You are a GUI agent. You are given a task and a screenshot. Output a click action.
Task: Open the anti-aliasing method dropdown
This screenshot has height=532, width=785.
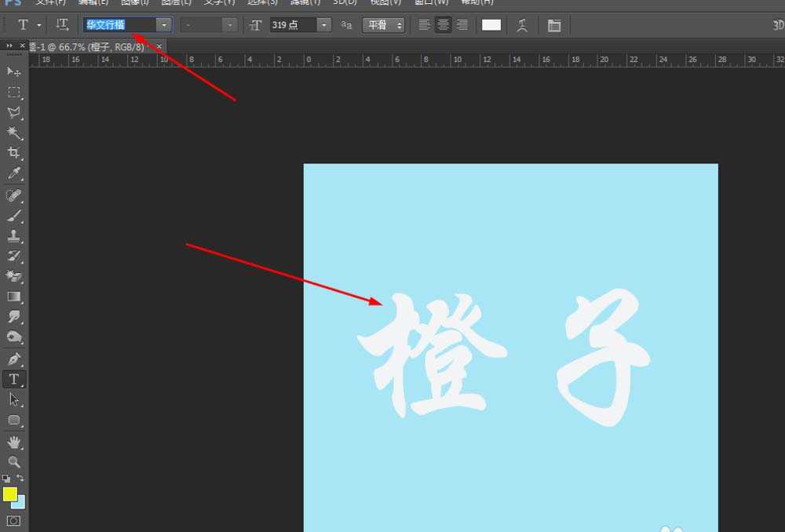398,24
